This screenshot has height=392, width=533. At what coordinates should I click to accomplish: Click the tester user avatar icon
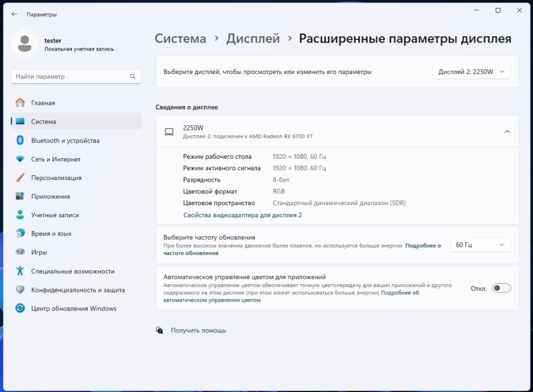point(25,44)
